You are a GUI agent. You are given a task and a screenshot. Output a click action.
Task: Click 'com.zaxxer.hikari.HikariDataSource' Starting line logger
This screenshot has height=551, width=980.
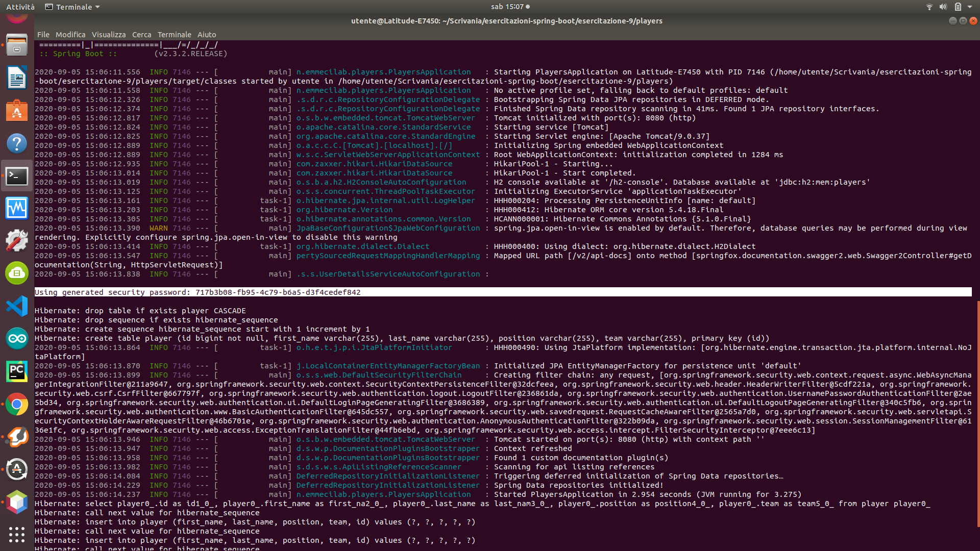pos(374,164)
